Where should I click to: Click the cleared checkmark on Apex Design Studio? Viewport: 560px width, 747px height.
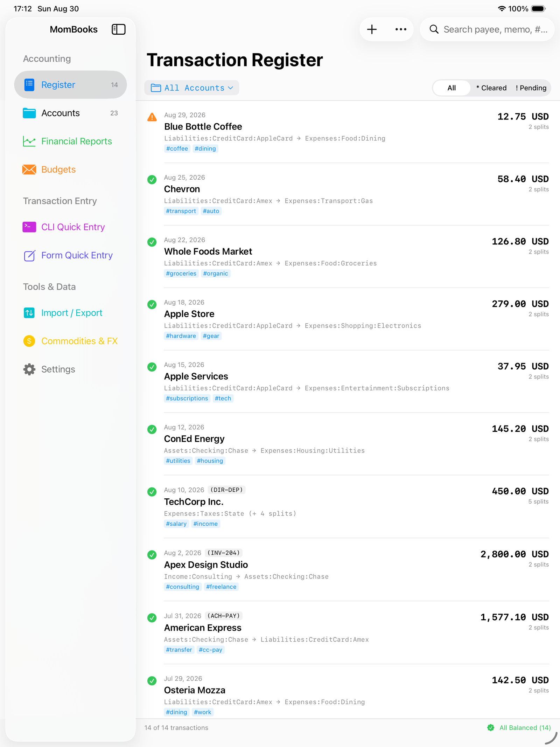coord(152,555)
